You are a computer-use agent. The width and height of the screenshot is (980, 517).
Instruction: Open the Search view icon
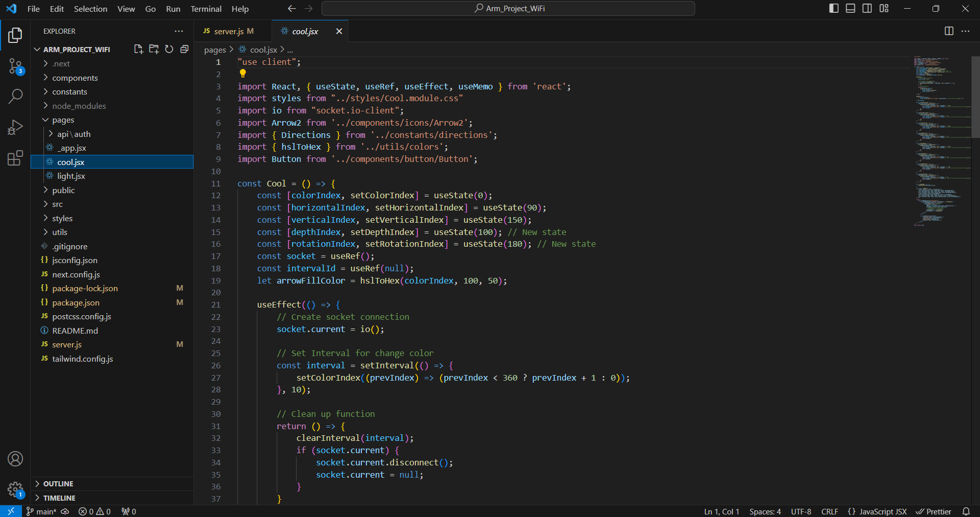point(15,96)
